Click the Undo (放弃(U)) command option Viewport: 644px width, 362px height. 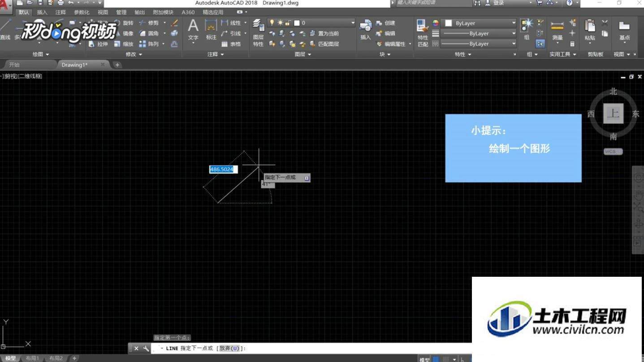(x=229, y=349)
